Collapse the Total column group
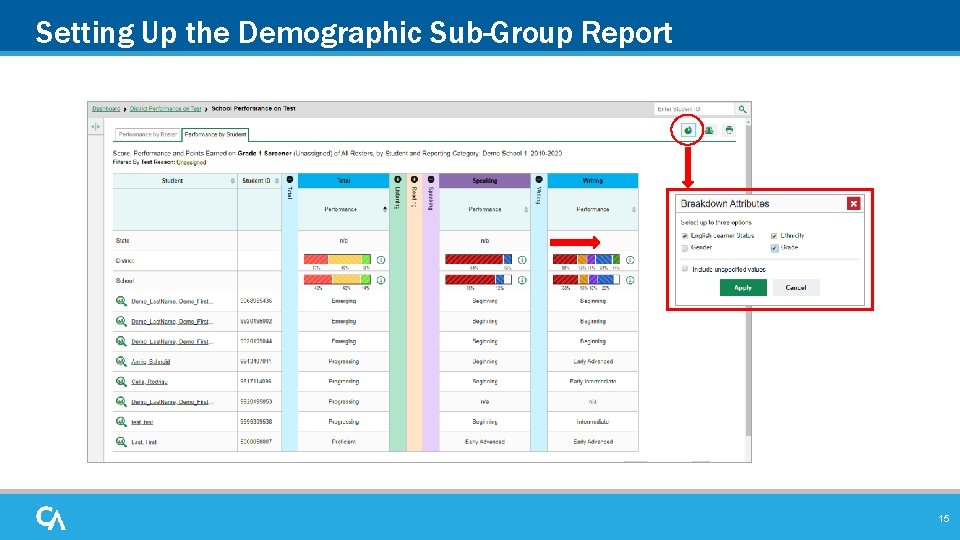960x540 pixels. [290, 179]
